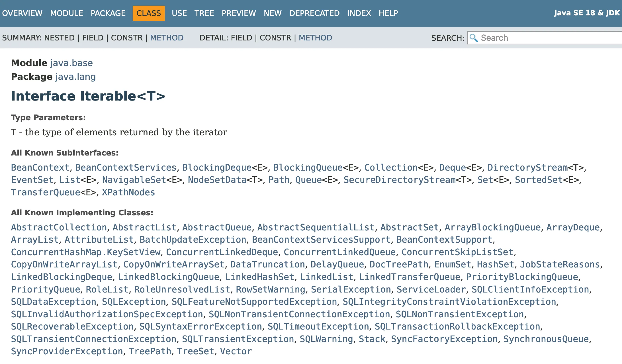The image size is (622, 364).
Task: Open NodeSetData link
Action: click(x=217, y=180)
